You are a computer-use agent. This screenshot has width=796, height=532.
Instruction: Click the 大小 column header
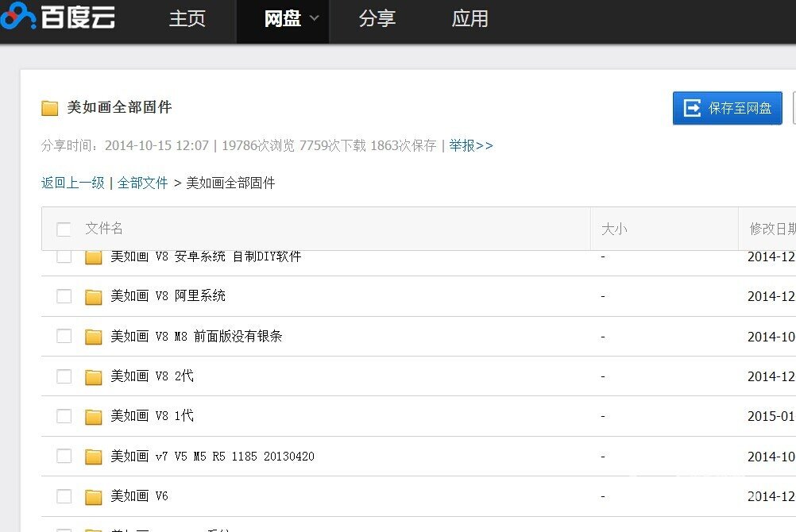point(614,229)
